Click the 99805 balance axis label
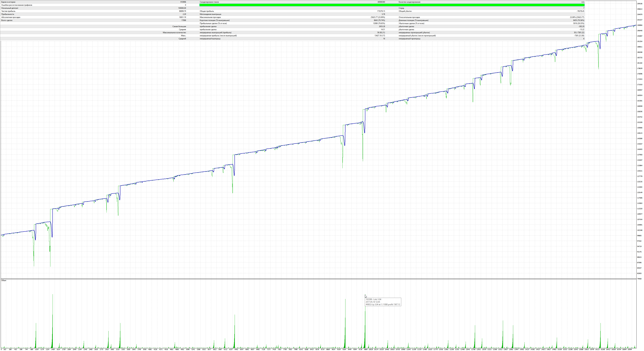 pyautogui.click(x=639, y=236)
